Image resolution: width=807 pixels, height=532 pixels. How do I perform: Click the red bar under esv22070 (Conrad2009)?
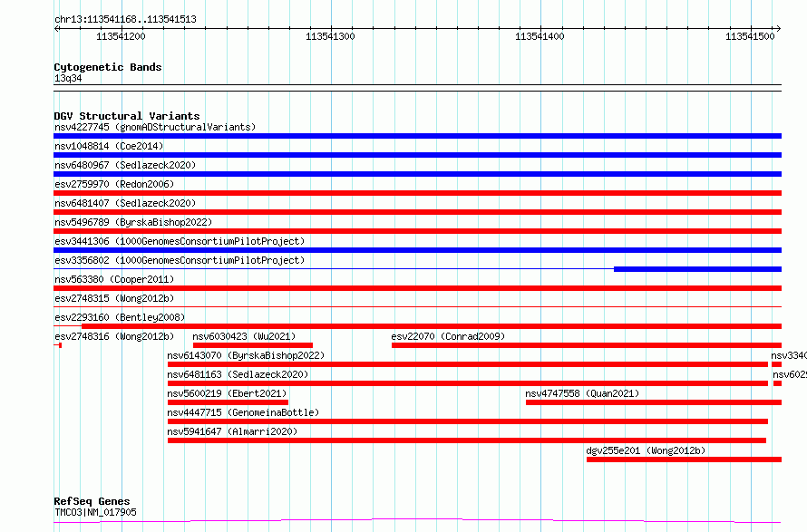pyautogui.click(x=587, y=345)
